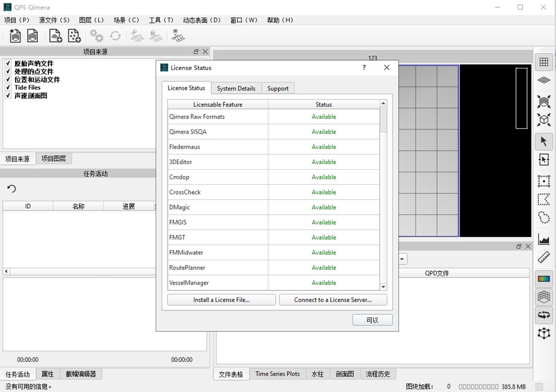Click Install a License File button
Screen dimensions: 556x392
[x=222, y=300]
